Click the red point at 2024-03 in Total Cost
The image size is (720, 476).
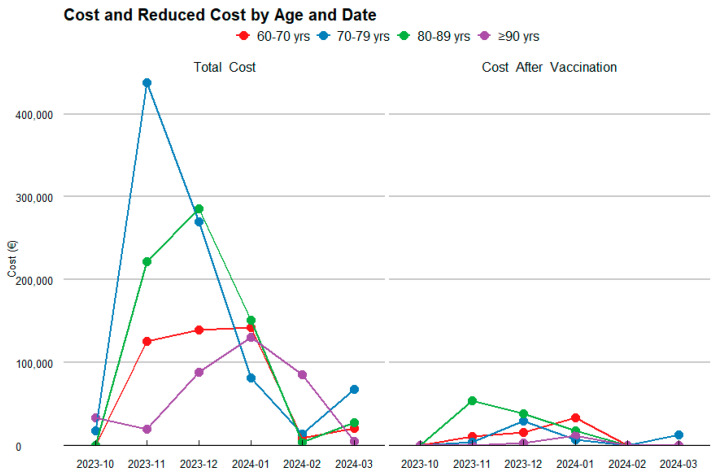coord(354,429)
